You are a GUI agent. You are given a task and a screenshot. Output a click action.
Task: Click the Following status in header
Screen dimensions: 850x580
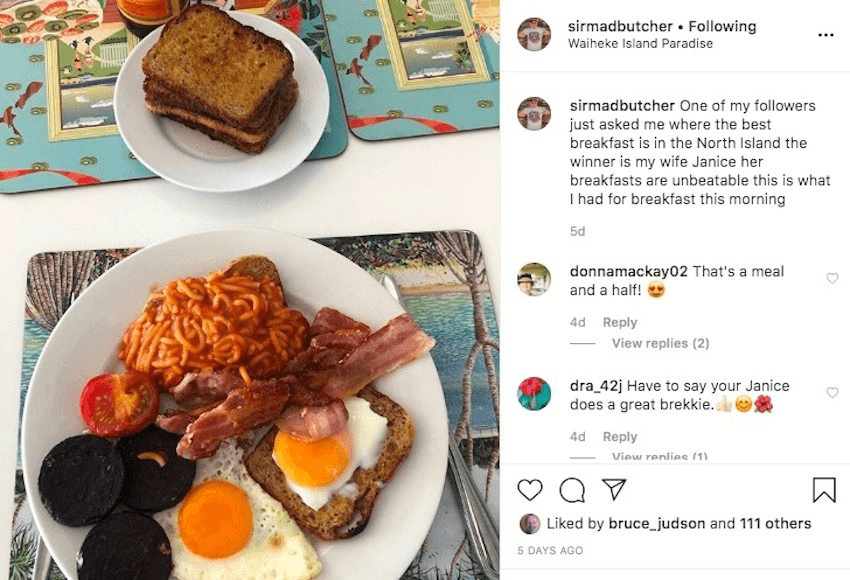pyautogui.click(x=722, y=26)
